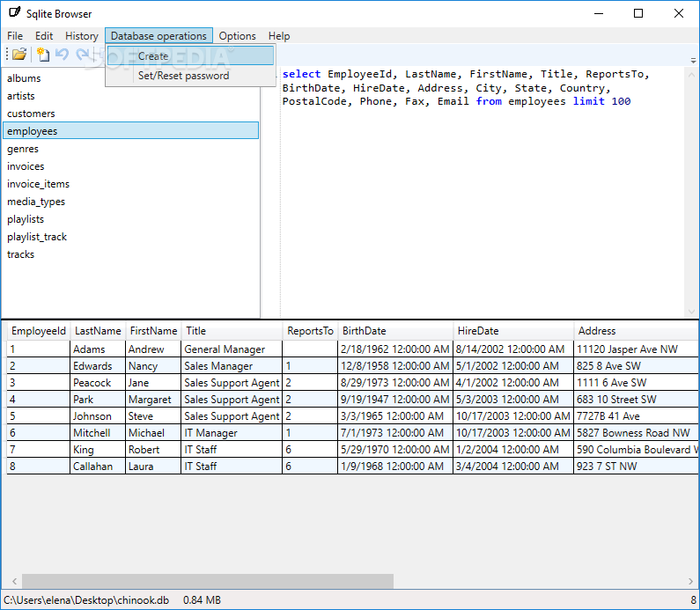Click the hire date 3/4/2004 cell
700x610 pixels.
click(x=513, y=467)
